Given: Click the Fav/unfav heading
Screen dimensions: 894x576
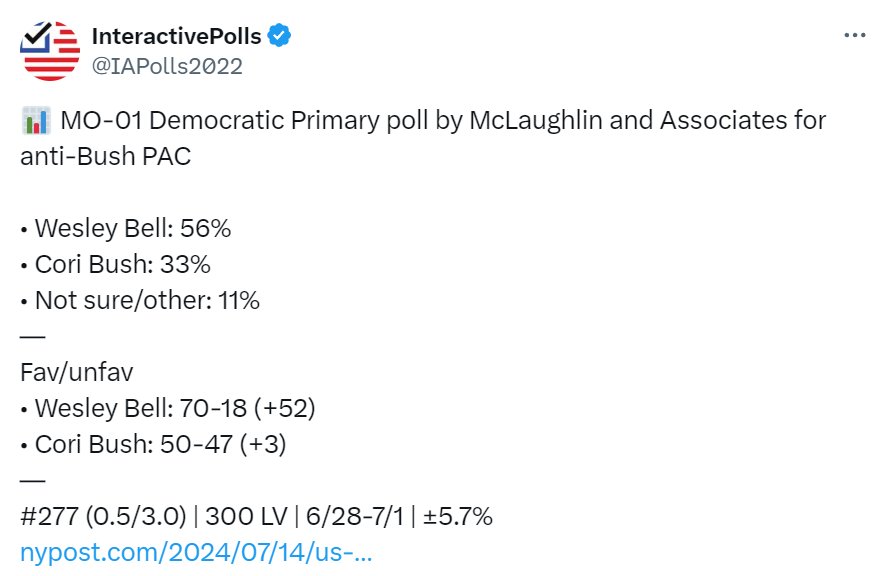Looking at the screenshot, I should tap(76, 372).
